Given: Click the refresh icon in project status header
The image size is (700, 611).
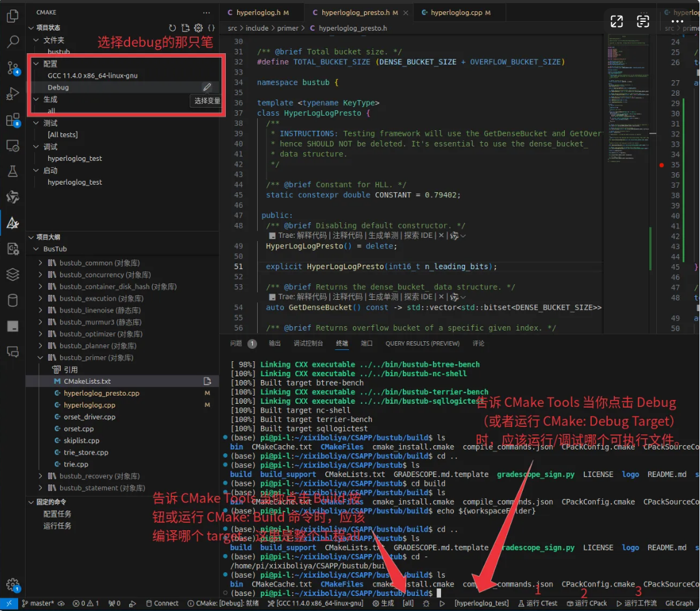Looking at the screenshot, I should point(173,28).
